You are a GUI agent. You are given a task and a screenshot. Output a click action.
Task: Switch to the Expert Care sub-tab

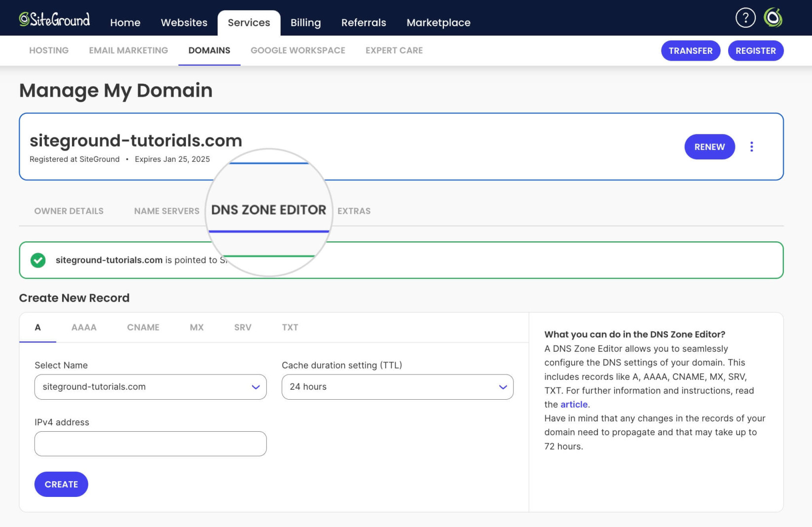(394, 50)
